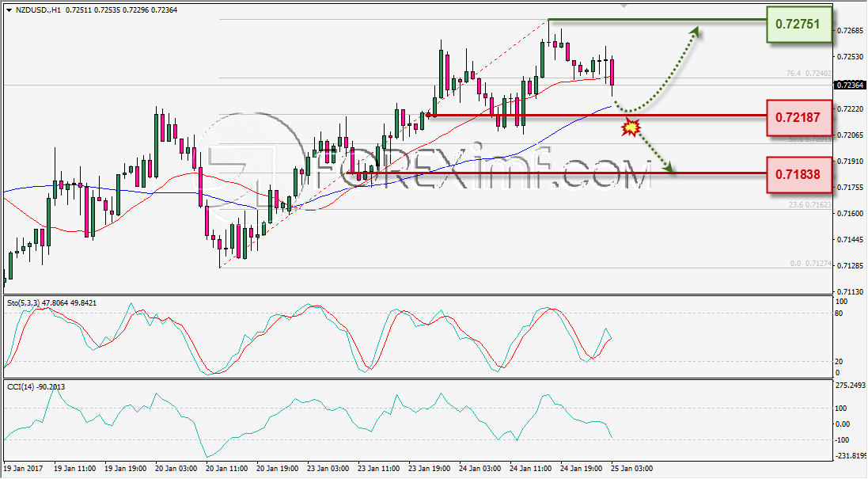Click the 24 Jan 19:00 time label
This screenshot has width=868, height=479.
(x=582, y=469)
